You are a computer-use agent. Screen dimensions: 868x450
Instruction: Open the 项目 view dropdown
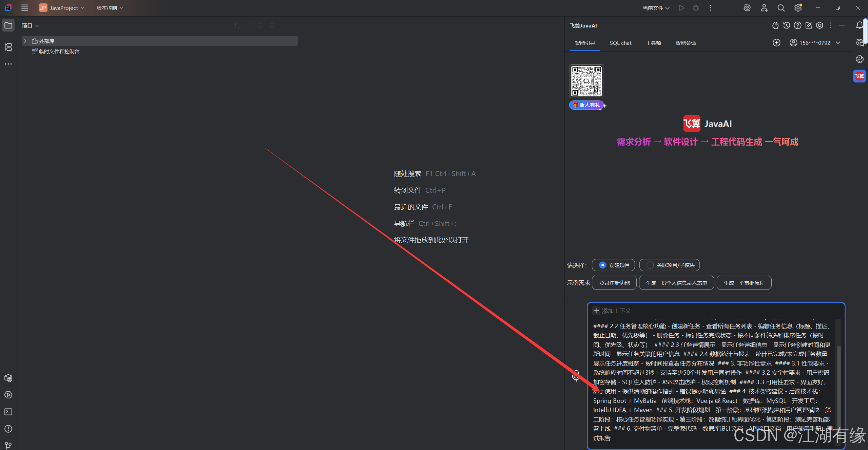pyautogui.click(x=31, y=25)
